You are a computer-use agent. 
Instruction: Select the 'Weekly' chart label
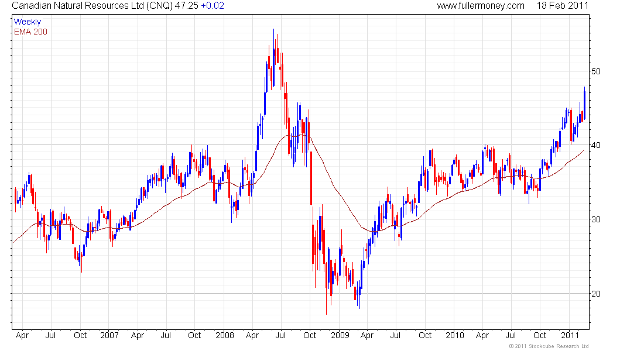coord(28,22)
